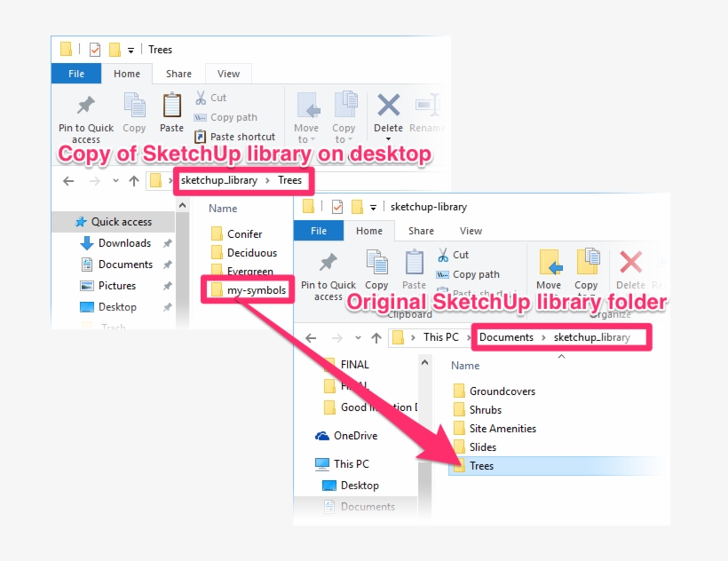Select Cut in Trees window ribbon
Viewport: 728px width, 561px height.
(x=210, y=98)
